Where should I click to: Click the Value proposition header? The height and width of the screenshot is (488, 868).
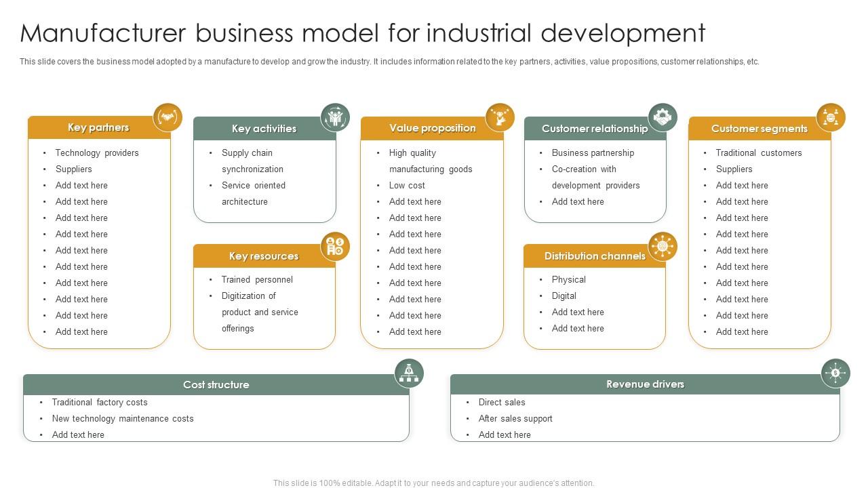[x=432, y=128]
